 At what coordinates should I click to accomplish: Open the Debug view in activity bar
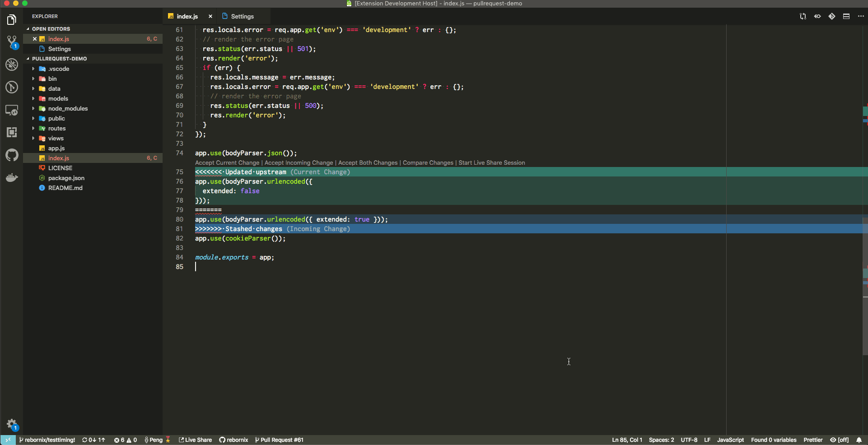12,65
